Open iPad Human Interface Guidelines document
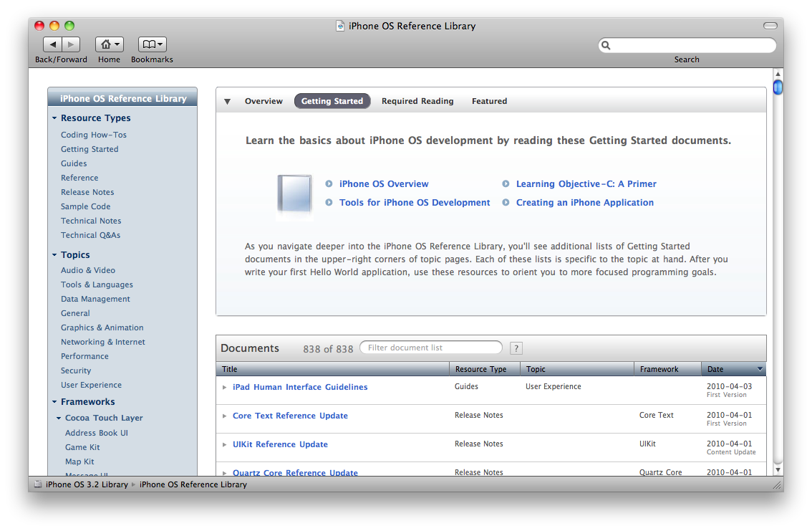The width and height of the screenshot is (812, 531). (x=300, y=387)
